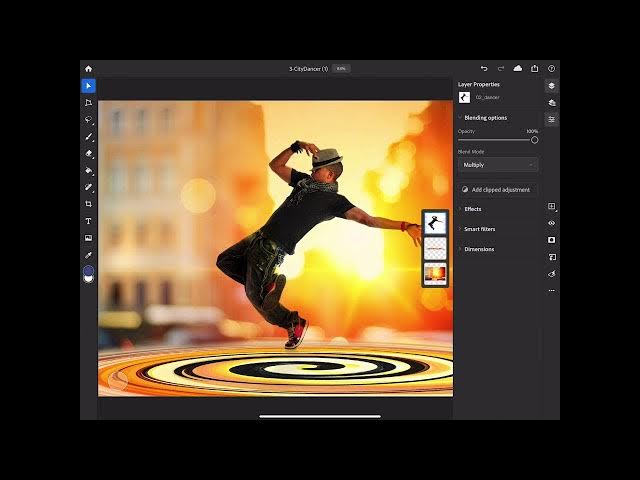Open the Blend Mode dropdown showing Multiply
Screen dimensions: 640x480
498,164
